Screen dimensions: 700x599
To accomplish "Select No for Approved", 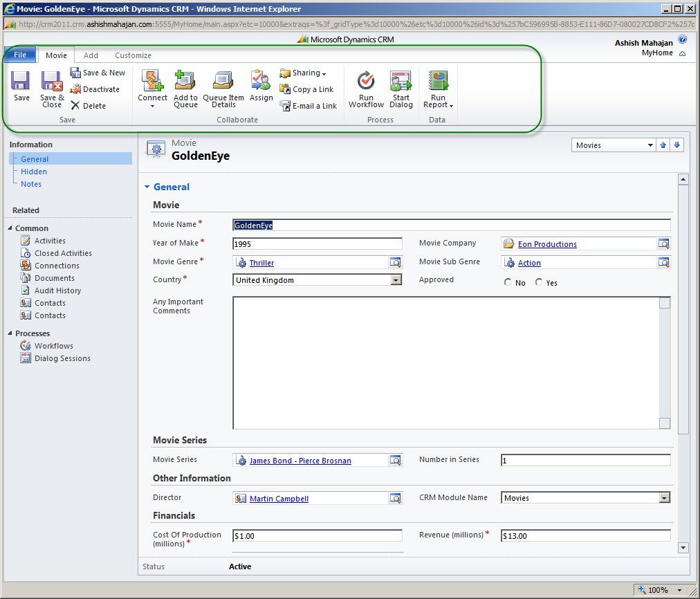I will tap(508, 282).
